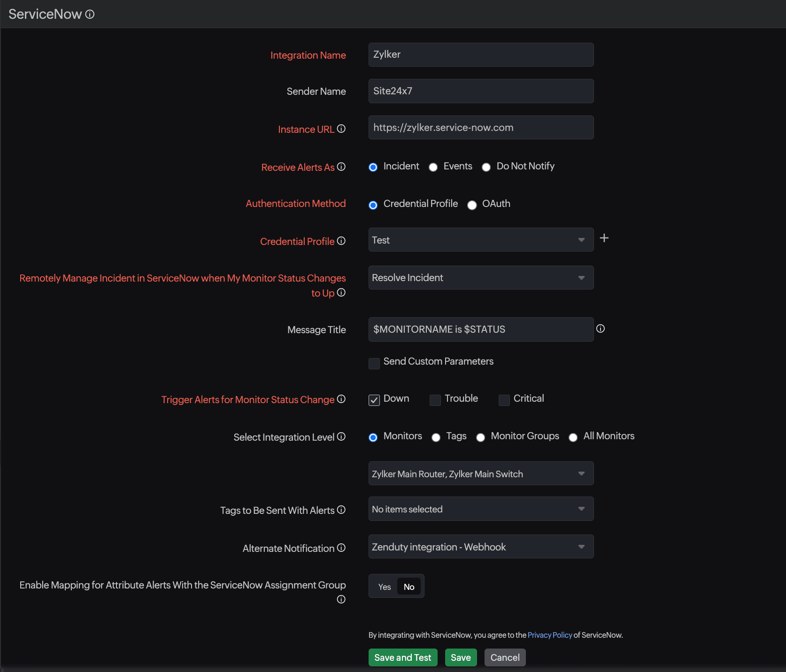The image size is (786, 672).
Task: Select Events as the alert receiving option
Action: pyautogui.click(x=433, y=167)
